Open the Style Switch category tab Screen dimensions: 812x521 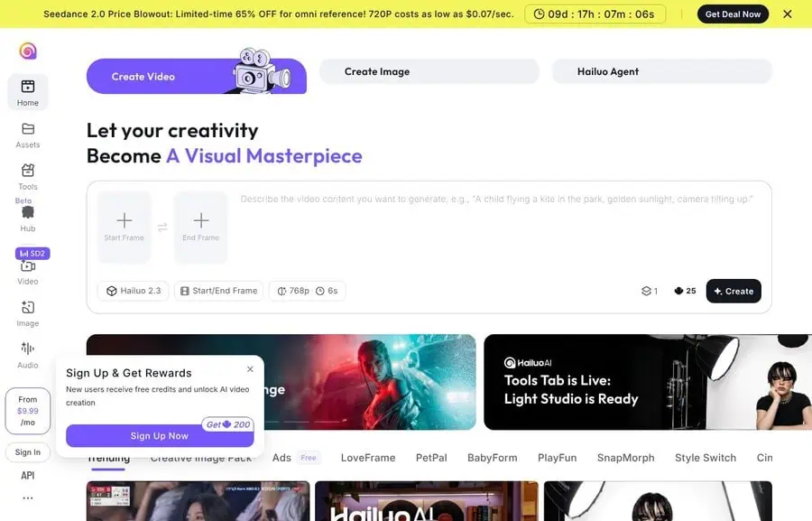click(x=706, y=458)
